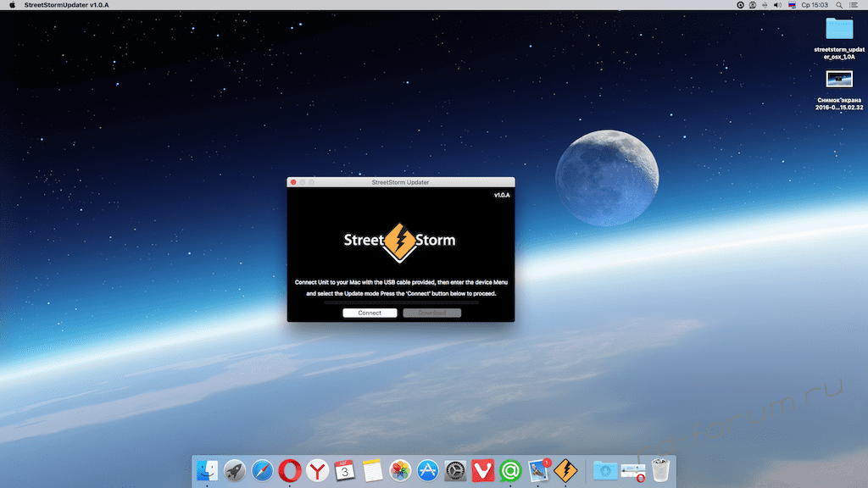The height and width of the screenshot is (488, 868).
Task: Open the green @ Mail.Ru Agent Dock icon
Action: pyautogui.click(x=510, y=471)
